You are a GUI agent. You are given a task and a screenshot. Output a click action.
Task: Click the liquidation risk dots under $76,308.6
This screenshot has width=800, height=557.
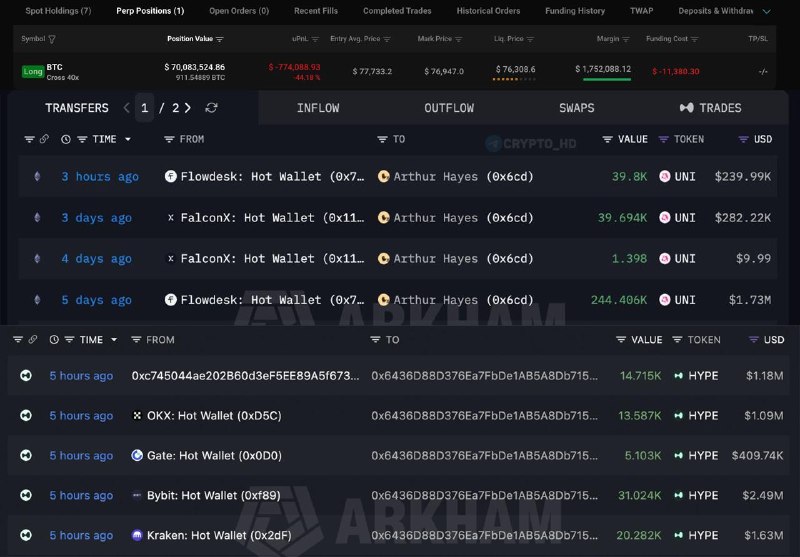tap(514, 79)
